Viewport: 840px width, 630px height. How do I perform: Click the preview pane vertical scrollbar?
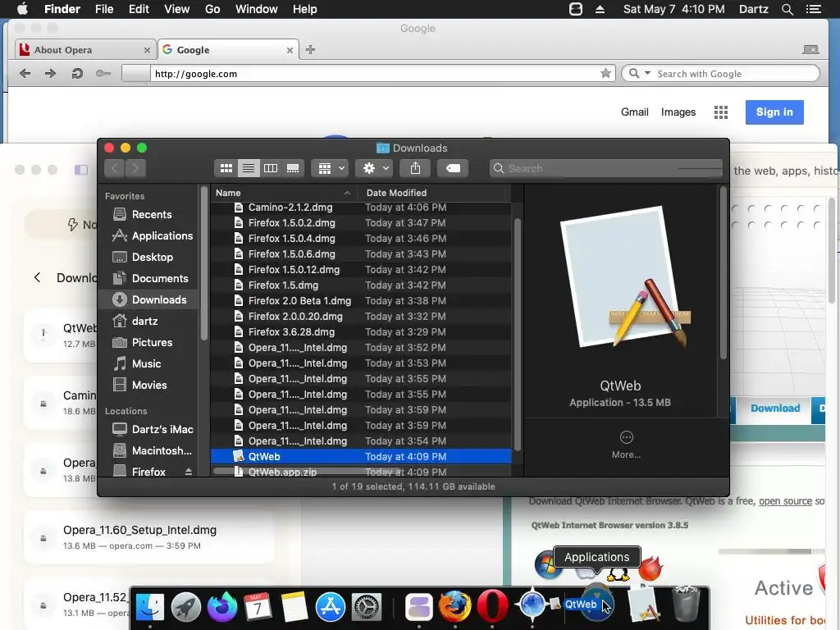(724, 273)
